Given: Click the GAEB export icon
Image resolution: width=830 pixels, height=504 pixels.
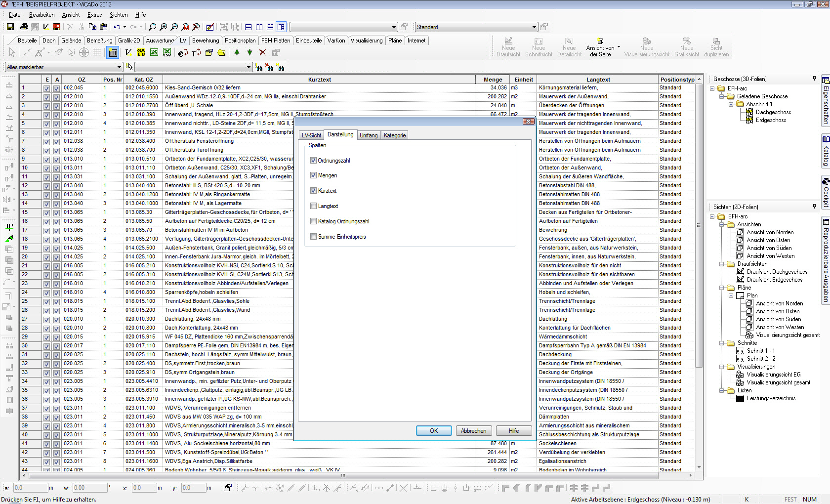Looking at the screenshot, I should (141, 52).
